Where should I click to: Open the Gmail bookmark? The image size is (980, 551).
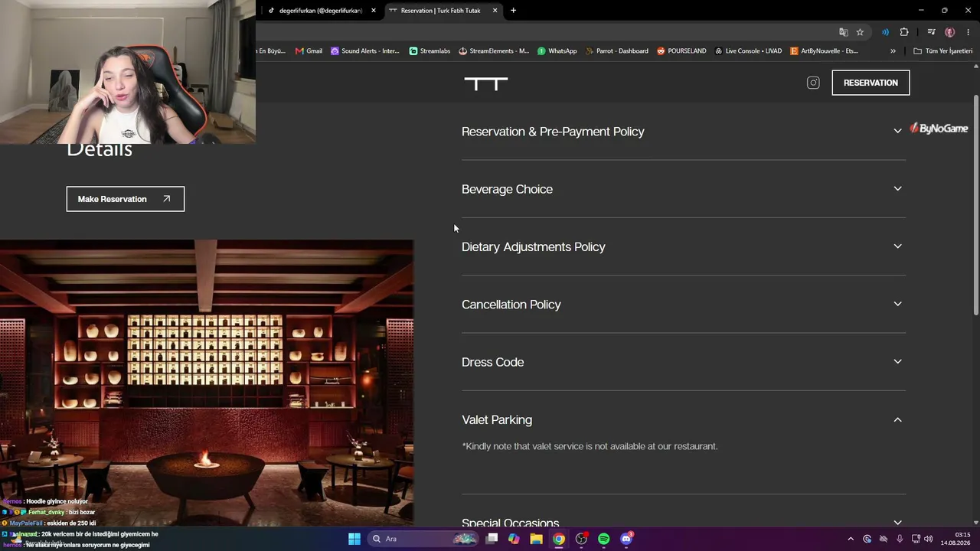[x=309, y=51]
